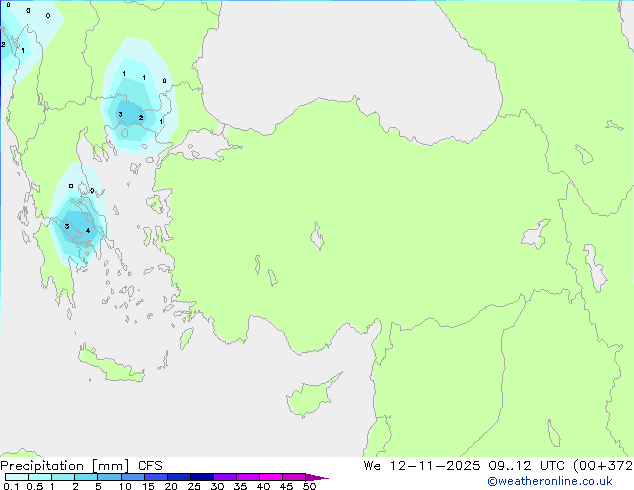Screen dimensions: 634x490
Task: Click the legend swatch between 2 and 5
Action: (86, 477)
